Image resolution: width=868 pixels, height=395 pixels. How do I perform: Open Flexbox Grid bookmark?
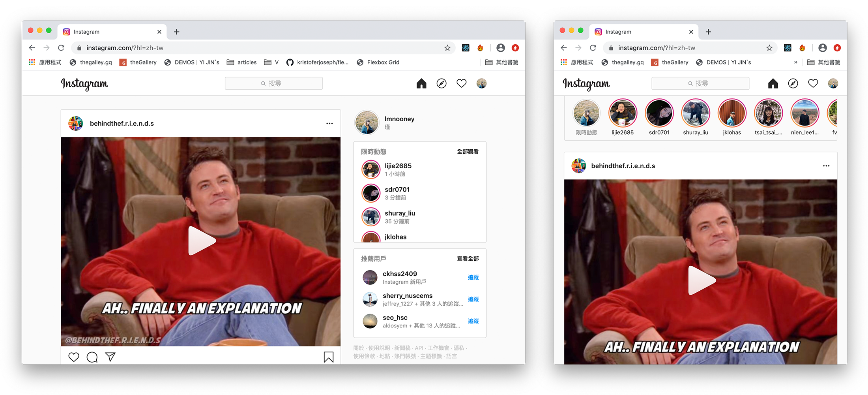(x=378, y=62)
